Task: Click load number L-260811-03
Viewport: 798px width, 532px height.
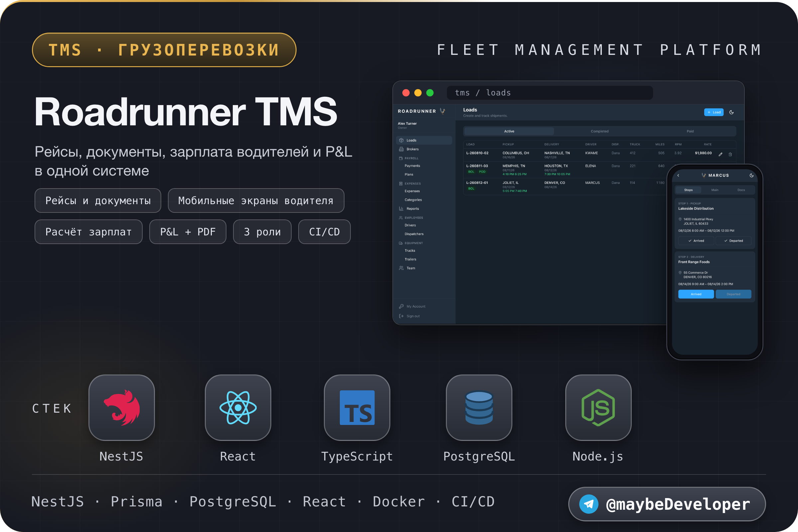Action: (477, 166)
